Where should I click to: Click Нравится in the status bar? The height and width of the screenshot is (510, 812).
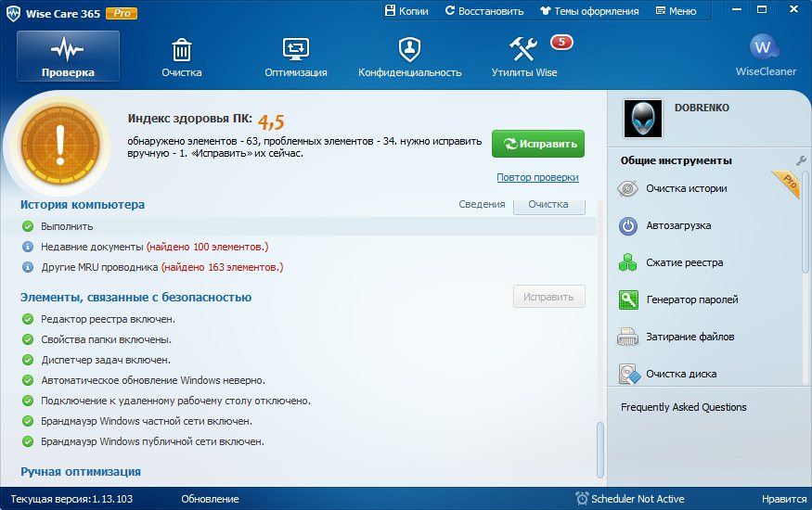784,499
